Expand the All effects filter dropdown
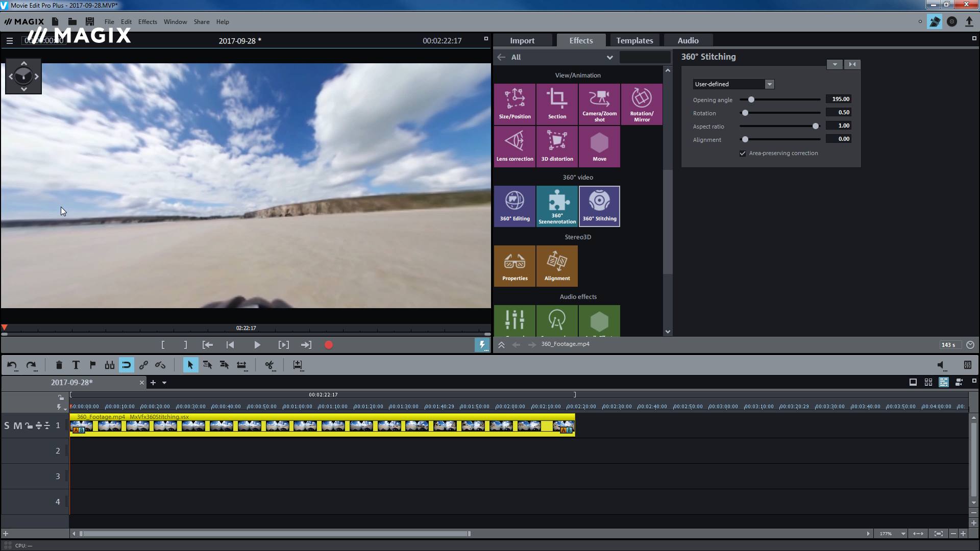The image size is (980, 551). coord(610,57)
